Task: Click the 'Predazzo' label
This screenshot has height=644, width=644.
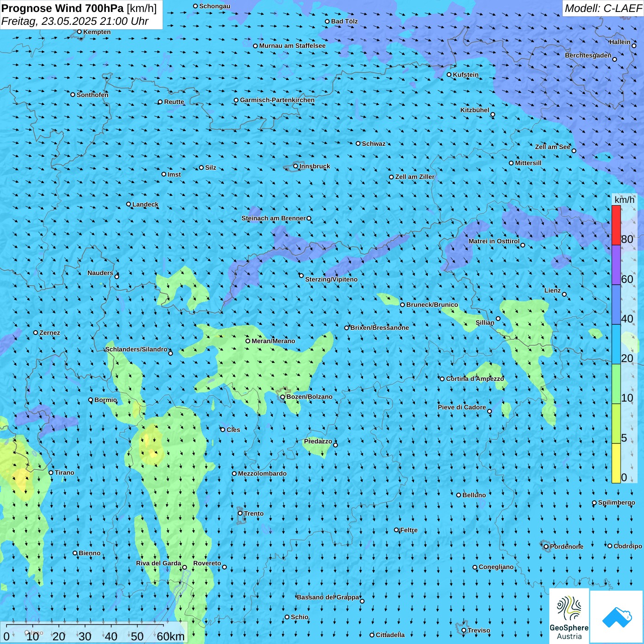Action: 318,441
